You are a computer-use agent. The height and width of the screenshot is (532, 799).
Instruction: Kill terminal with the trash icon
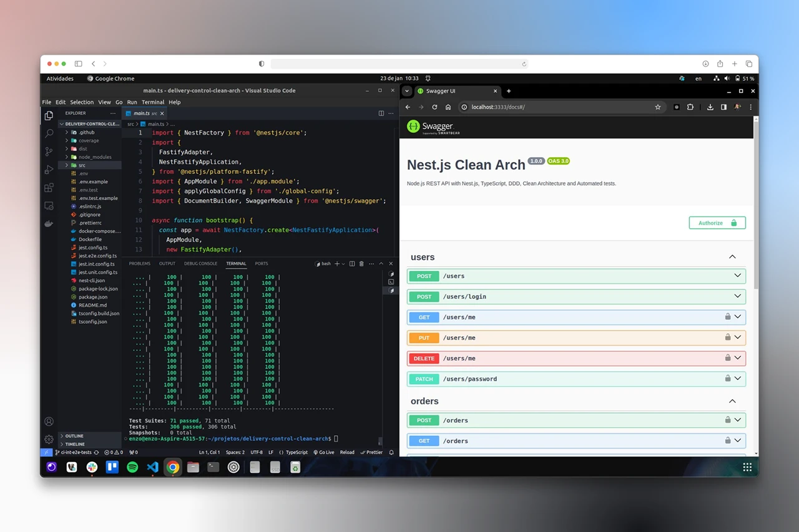tap(361, 264)
